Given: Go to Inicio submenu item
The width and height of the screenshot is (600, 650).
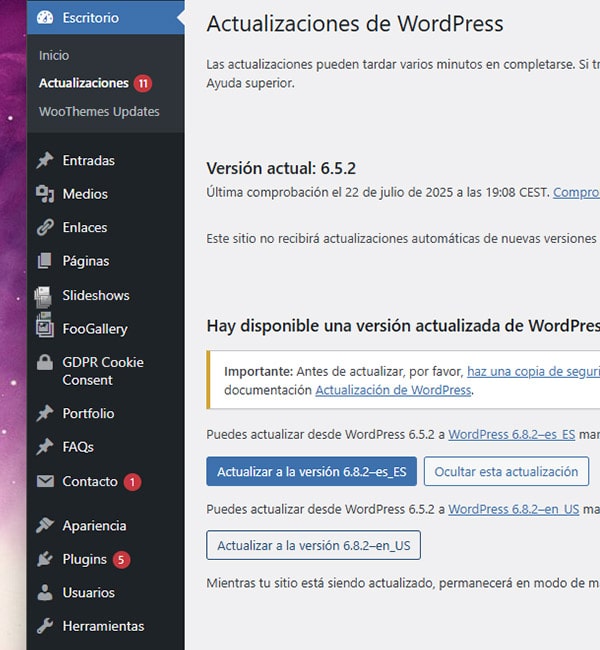Looking at the screenshot, I should click(54, 55).
